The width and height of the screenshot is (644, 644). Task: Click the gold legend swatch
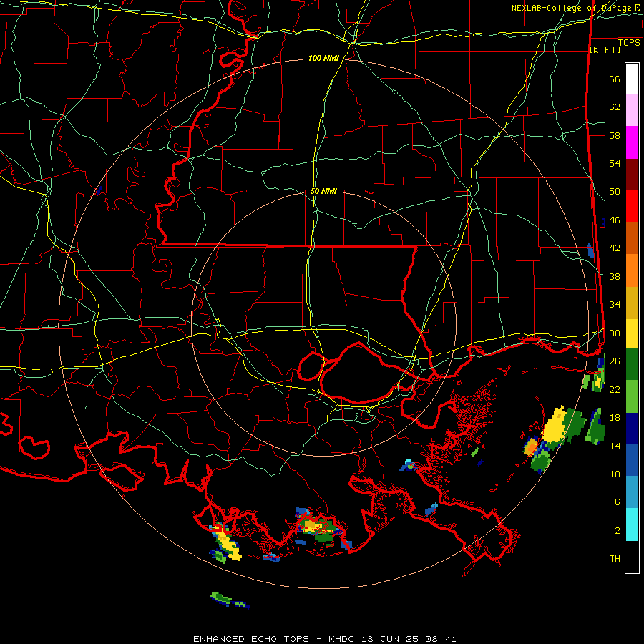tap(632, 303)
